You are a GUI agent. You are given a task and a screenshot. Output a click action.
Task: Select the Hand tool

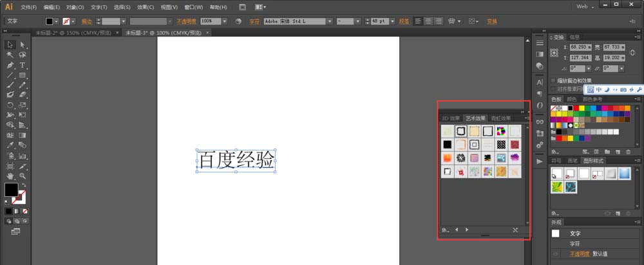(11, 176)
